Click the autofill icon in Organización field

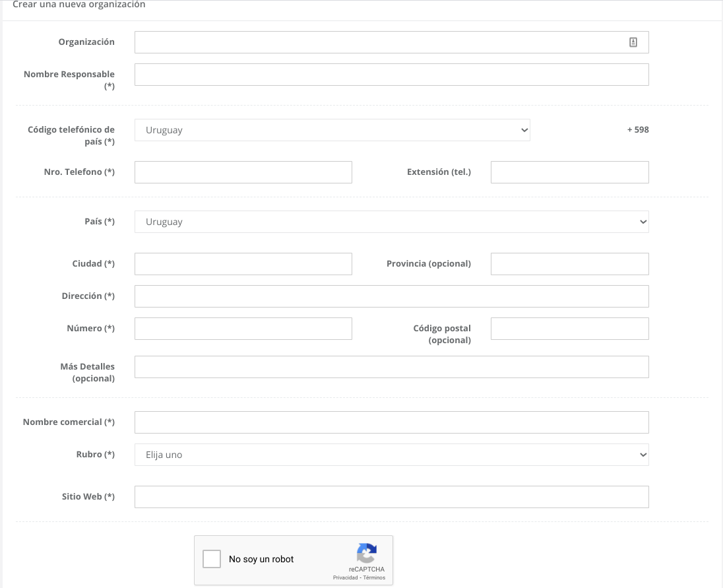click(x=633, y=42)
